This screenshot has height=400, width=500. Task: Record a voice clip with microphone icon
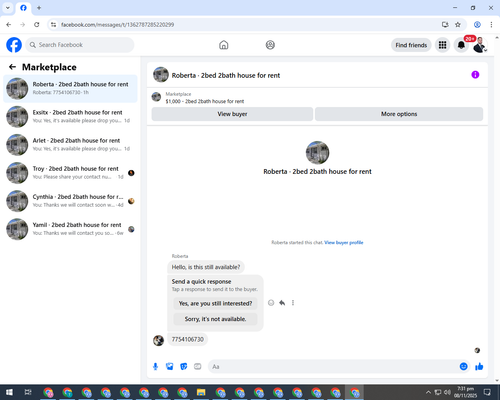point(155,367)
